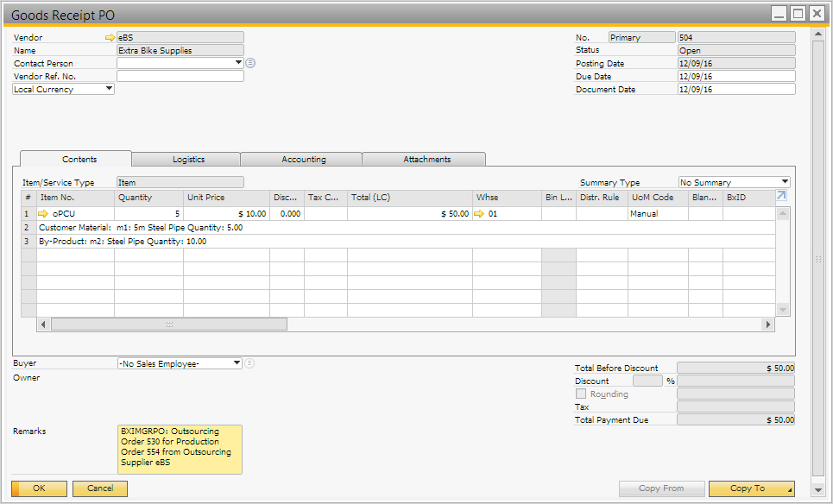Expand the Buyer sales employee dropdown

237,363
